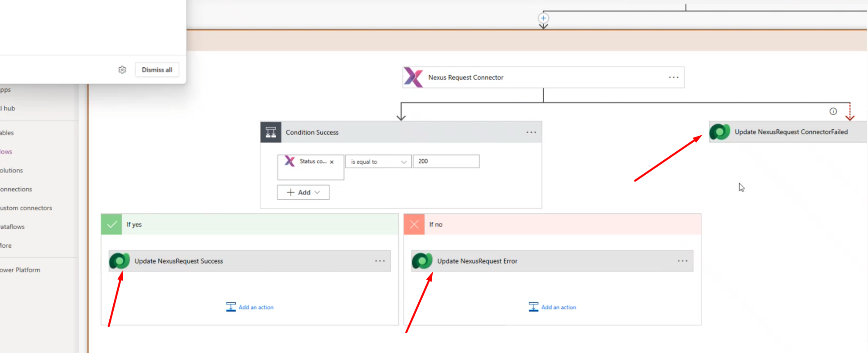This screenshot has height=353, width=868.
Task: Click the Nexus Request Connector logo icon
Action: coord(413,77)
